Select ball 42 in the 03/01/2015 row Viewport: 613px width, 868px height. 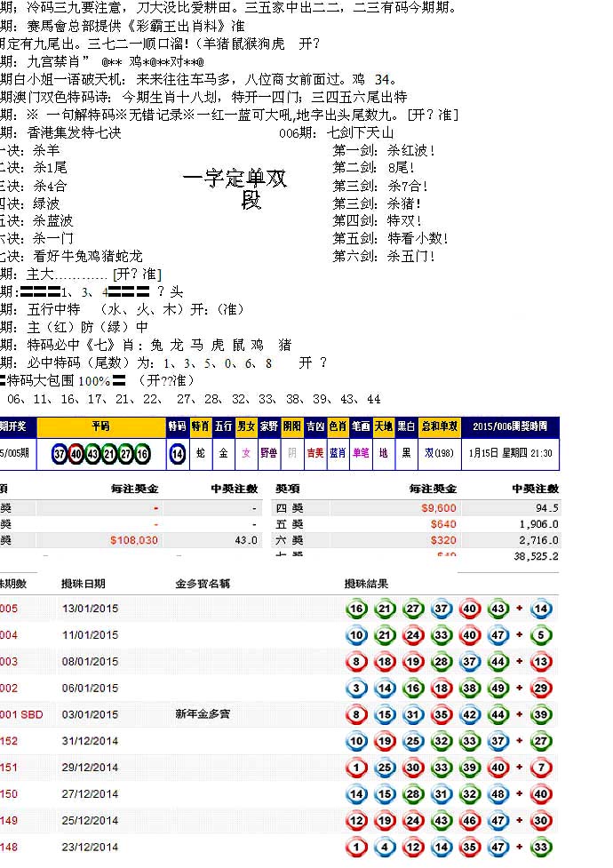470,714
